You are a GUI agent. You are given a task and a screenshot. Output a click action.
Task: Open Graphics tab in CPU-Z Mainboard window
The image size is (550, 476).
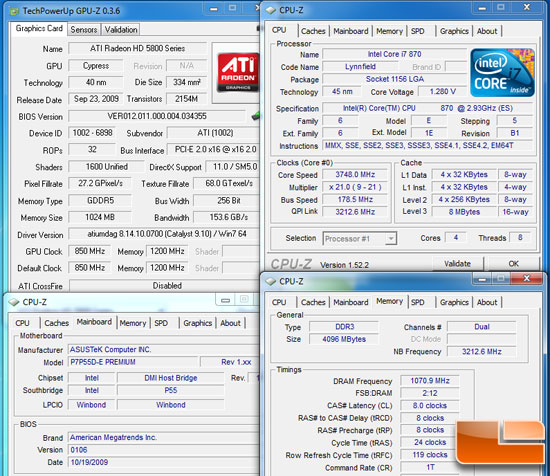pyautogui.click(x=197, y=323)
